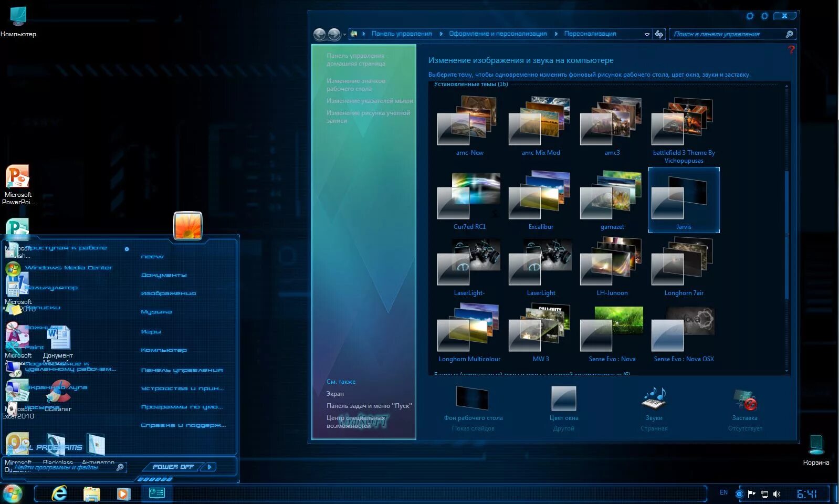Screen dimensions: 839x504
Task: Open Игры in Start menu
Action: click(151, 332)
